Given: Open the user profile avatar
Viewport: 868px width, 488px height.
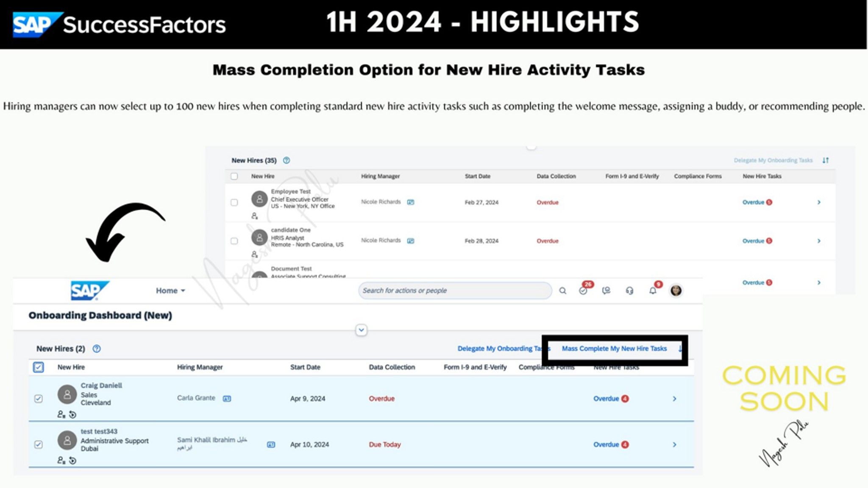Looking at the screenshot, I should pyautogui.click(x=676, y=291).
